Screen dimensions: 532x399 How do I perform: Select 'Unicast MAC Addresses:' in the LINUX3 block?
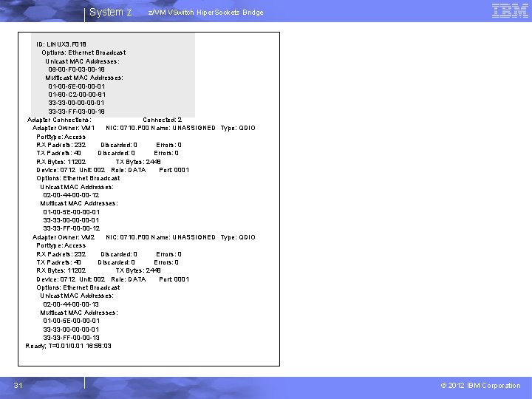82,61
